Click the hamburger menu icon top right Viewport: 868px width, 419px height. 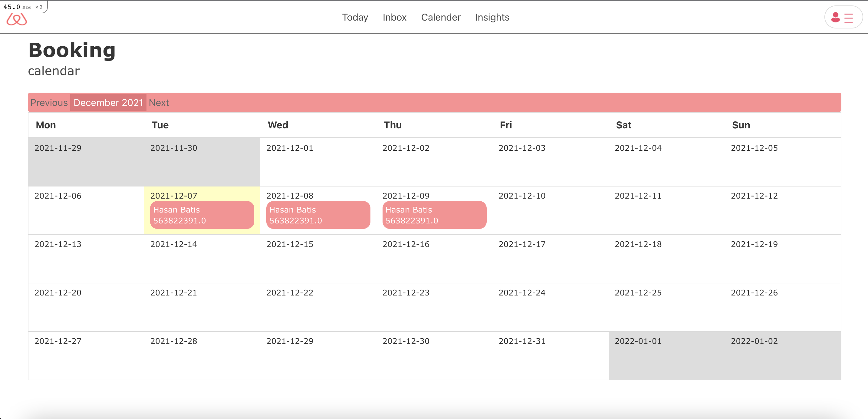848,17
